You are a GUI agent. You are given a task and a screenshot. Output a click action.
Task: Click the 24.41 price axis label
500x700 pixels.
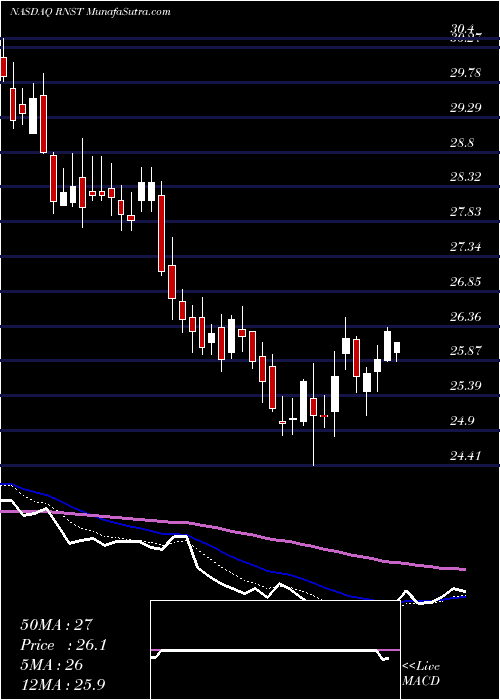(466, 456)
